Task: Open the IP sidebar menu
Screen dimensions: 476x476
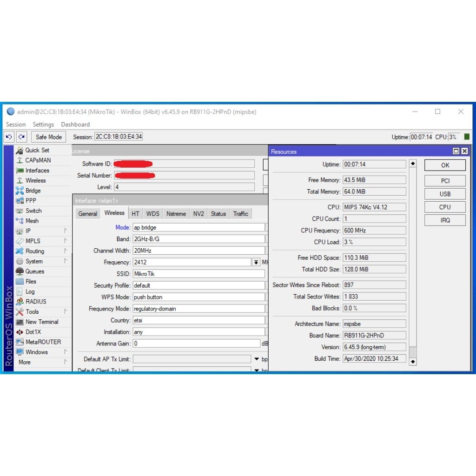Action: click(42, 231)
